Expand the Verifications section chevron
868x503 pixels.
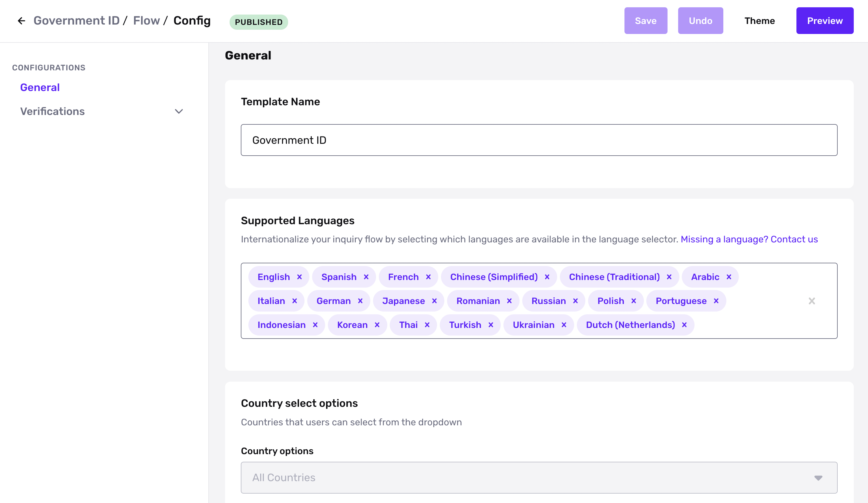pyautogui.click(x=179, y=111)
